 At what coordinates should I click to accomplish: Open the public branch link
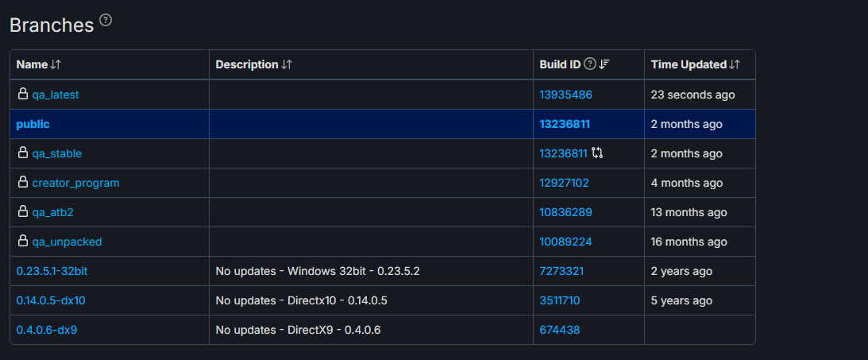(x=33, y=124)
